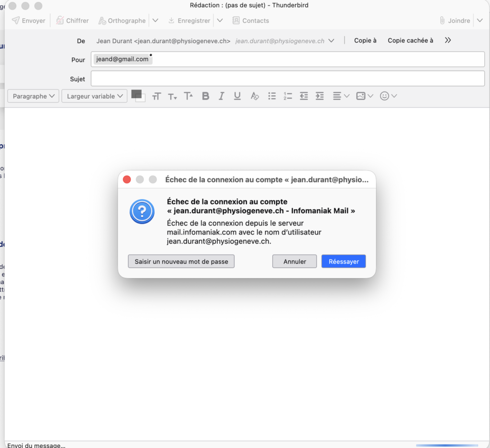
Task: Click the Réessayer button
Action: [x=344, y=261]
